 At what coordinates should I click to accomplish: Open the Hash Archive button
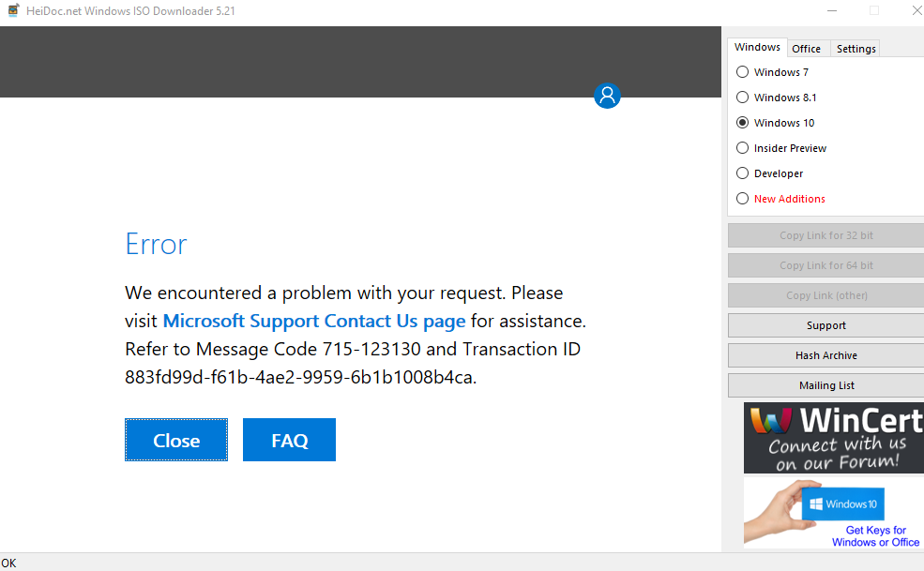(826, 355)
